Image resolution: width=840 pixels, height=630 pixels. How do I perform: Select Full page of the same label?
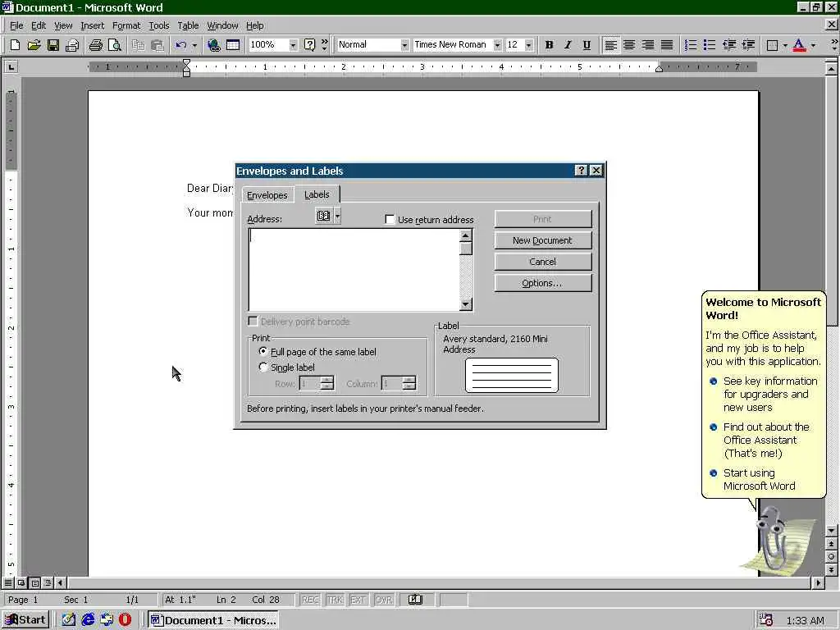(x=263, y=351)
